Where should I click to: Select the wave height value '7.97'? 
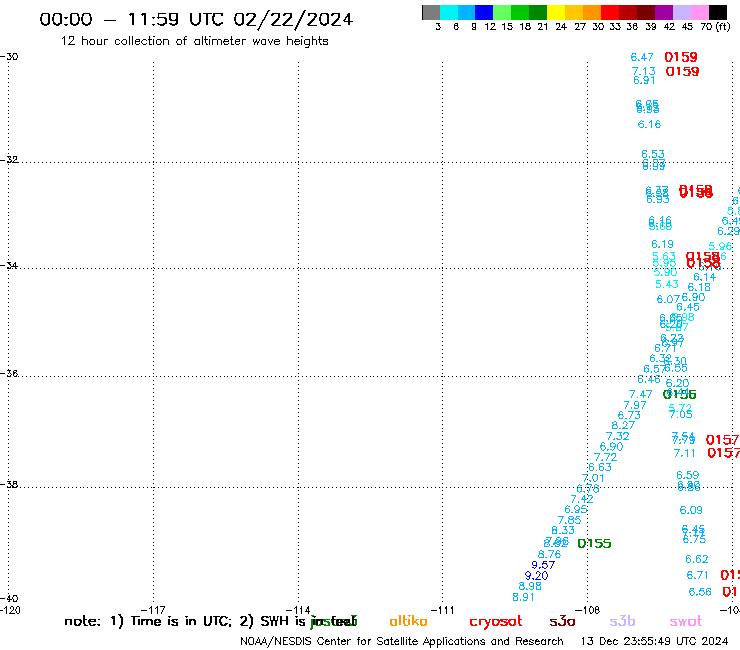point(635,405)
